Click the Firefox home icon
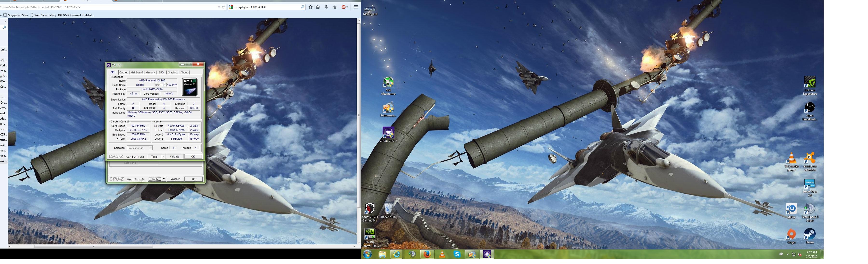Viewport: 868px width, 264px height. click(335, 7)
